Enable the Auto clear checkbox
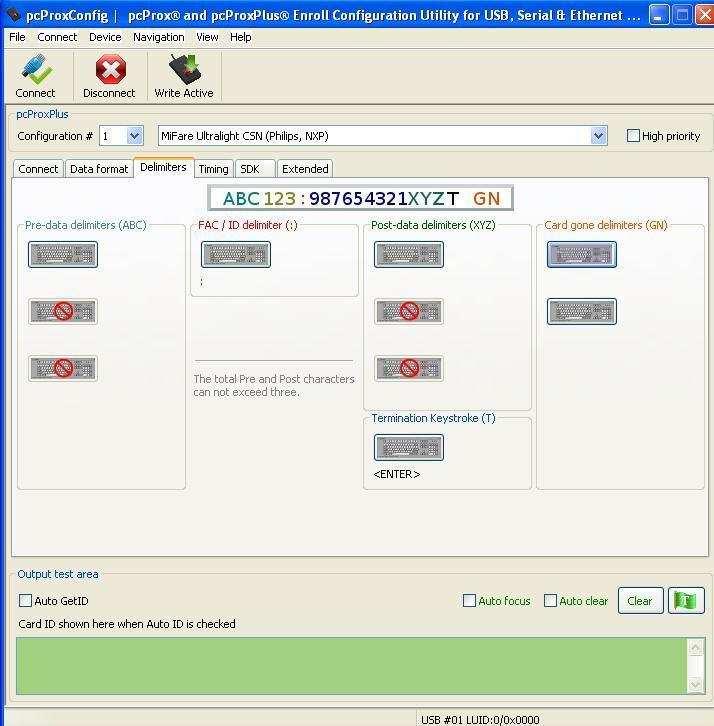Screen dimensions: 714x726 550,601
